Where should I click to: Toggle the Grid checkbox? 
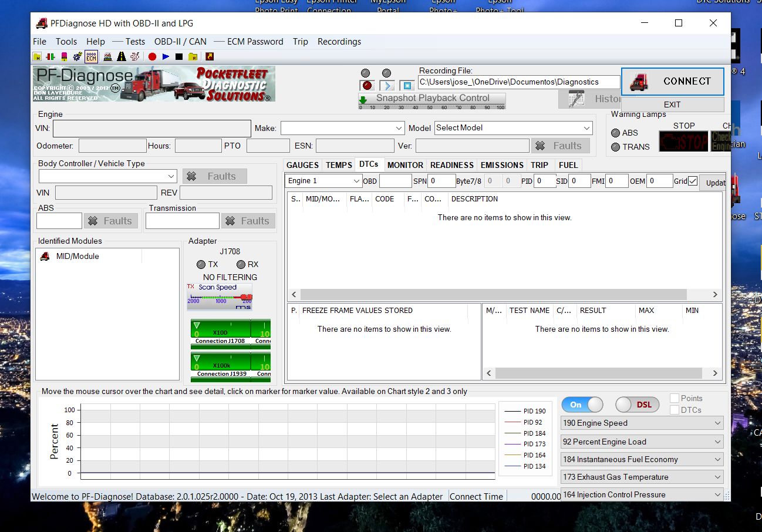(693, 181)
